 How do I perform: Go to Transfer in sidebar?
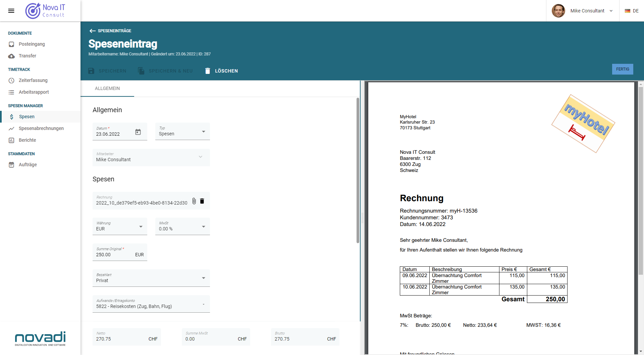point(40,56)
